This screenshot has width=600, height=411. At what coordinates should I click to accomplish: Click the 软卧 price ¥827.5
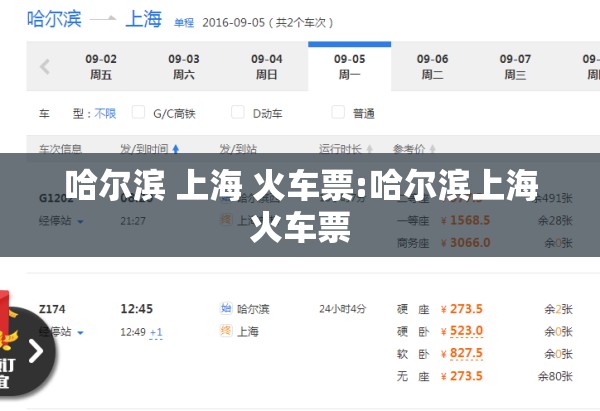(x=462, y=353)
